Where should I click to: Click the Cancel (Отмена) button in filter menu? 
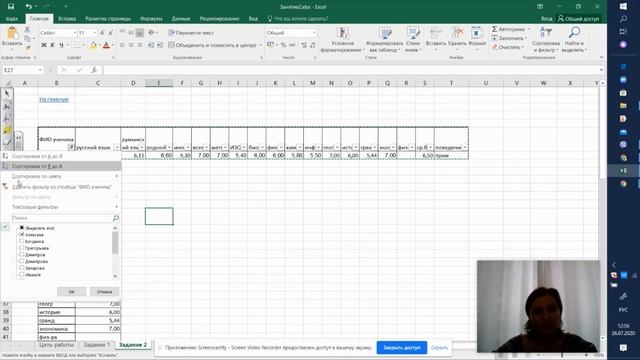click(x=104, y=291)
